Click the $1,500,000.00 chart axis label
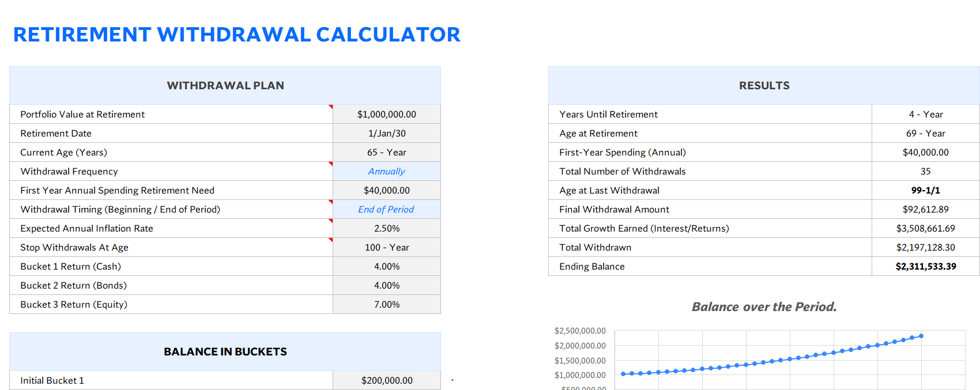 pyautogui.click(x=580, y=361)
